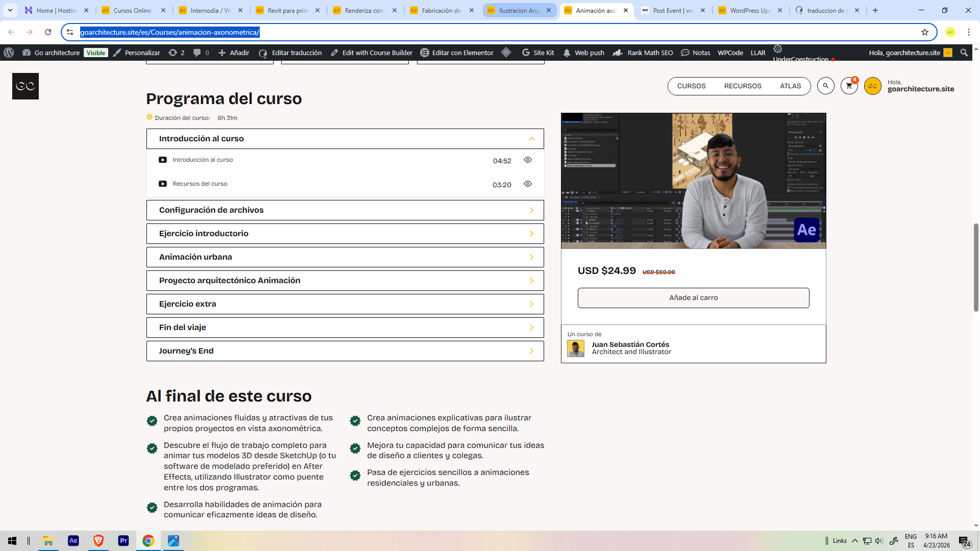Toggle preview eye for Introducción al curso

(527, 160)
